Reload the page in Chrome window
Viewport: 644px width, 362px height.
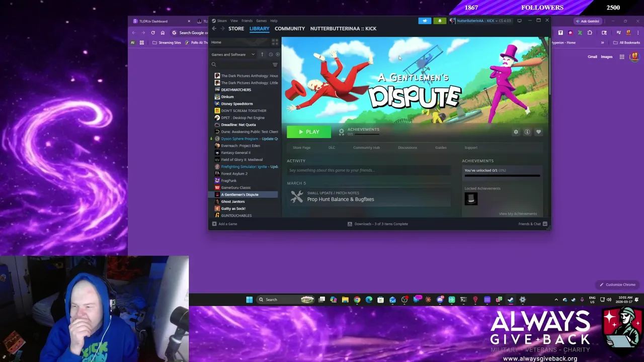[x=153, y=33]
